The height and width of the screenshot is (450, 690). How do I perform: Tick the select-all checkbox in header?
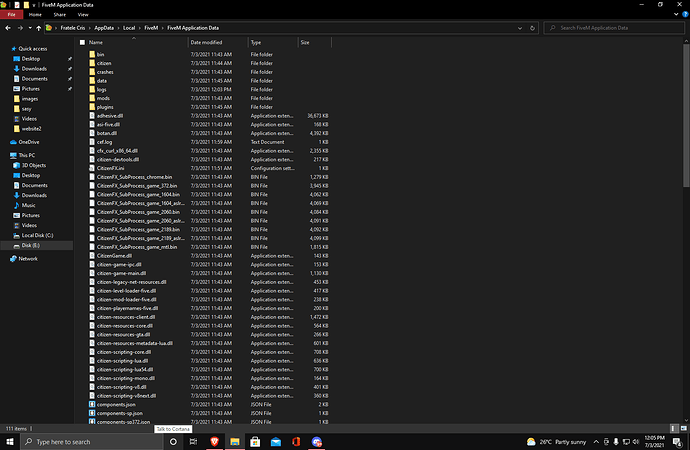[81, 43]
